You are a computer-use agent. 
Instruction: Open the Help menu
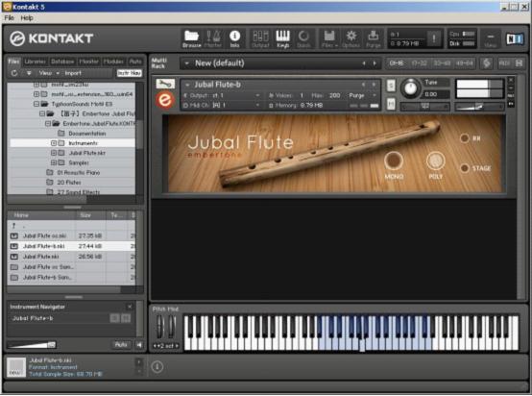[x=27, y=18]
